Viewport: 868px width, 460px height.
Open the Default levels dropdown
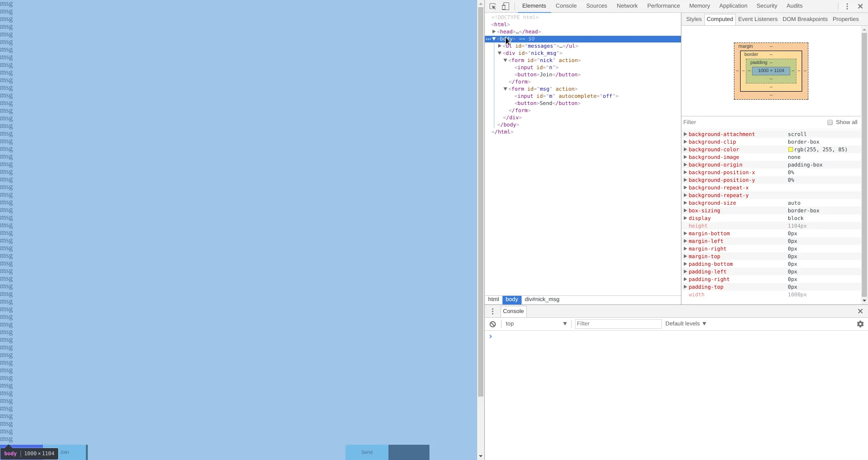click(686, 324)
